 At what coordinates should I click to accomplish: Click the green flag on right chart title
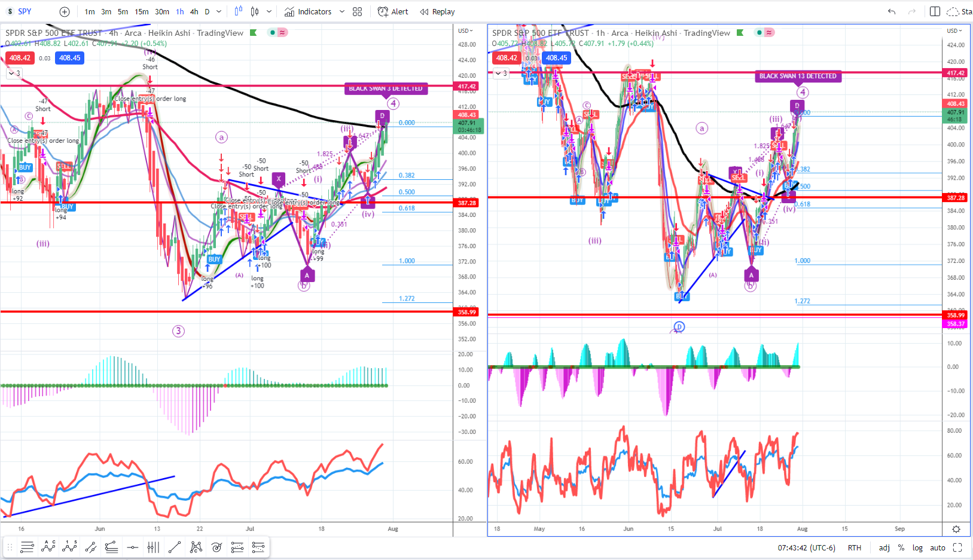tap(740, 33)
